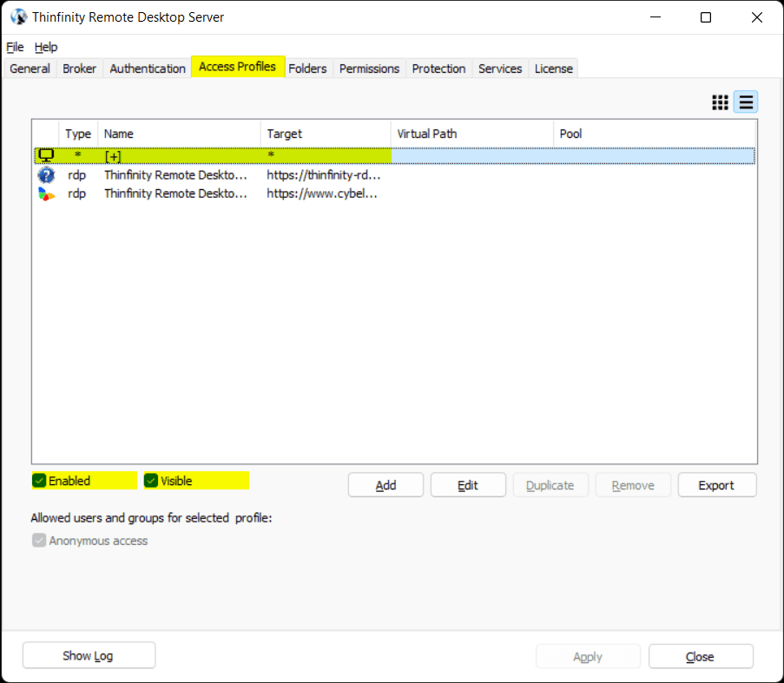Click the Add button
784x683 pixels.
tap(385, 485)
